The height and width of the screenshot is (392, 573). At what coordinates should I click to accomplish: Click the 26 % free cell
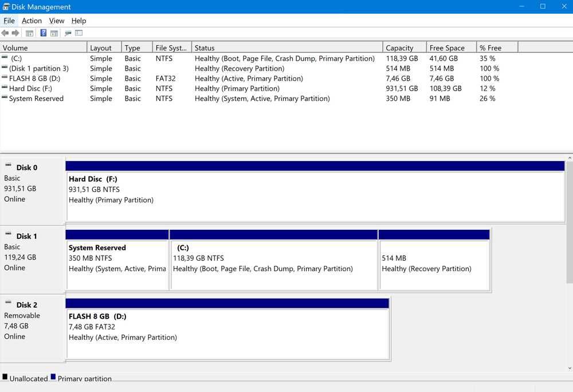pyautogui.click(x=488, y=99)
